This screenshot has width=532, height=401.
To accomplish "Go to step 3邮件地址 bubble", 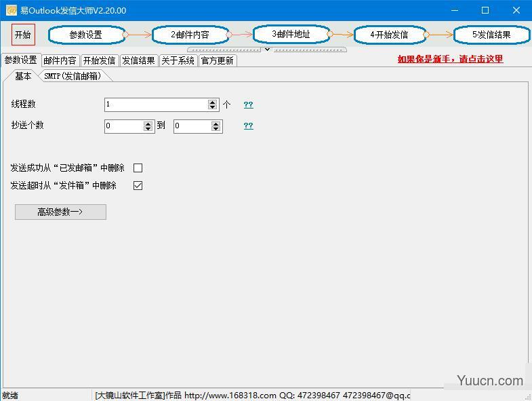I will (291, 34).
